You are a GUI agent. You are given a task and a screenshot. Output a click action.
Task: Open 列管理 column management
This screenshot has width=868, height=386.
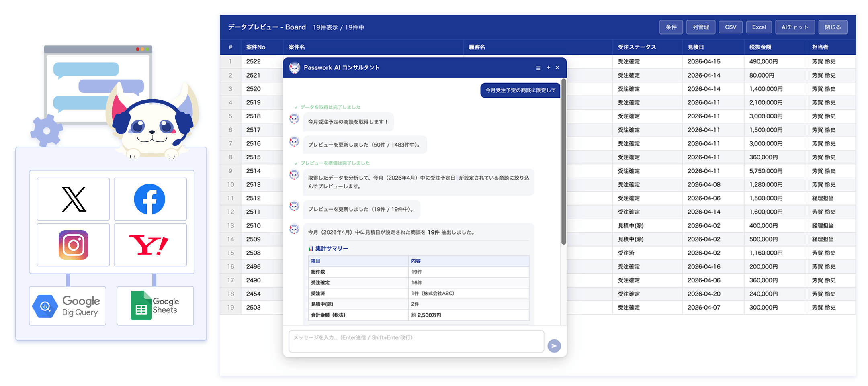(700, 27)
